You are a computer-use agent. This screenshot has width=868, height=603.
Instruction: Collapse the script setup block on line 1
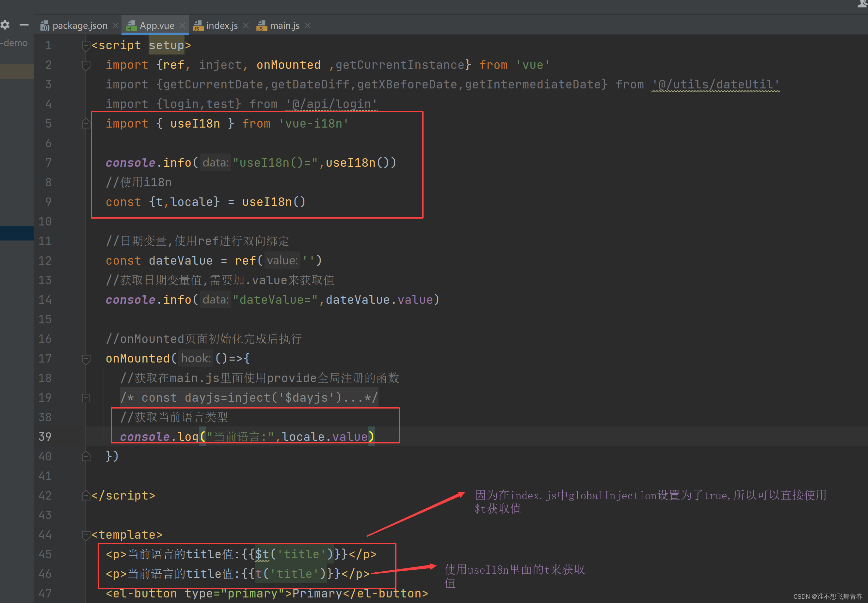pos(86,46)
